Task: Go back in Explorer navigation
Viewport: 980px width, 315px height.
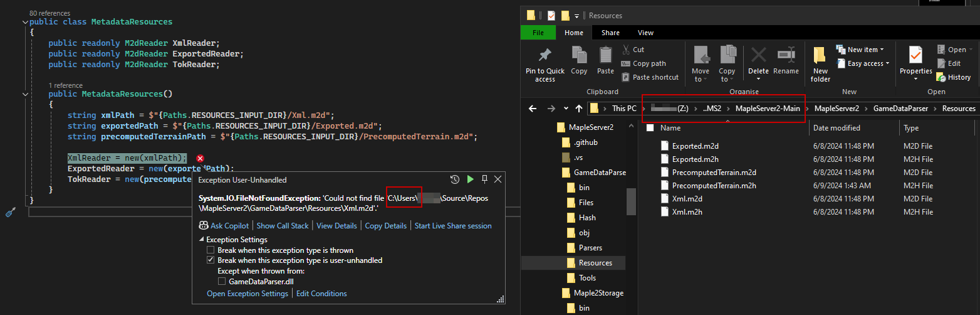Action: coord(533,109)
